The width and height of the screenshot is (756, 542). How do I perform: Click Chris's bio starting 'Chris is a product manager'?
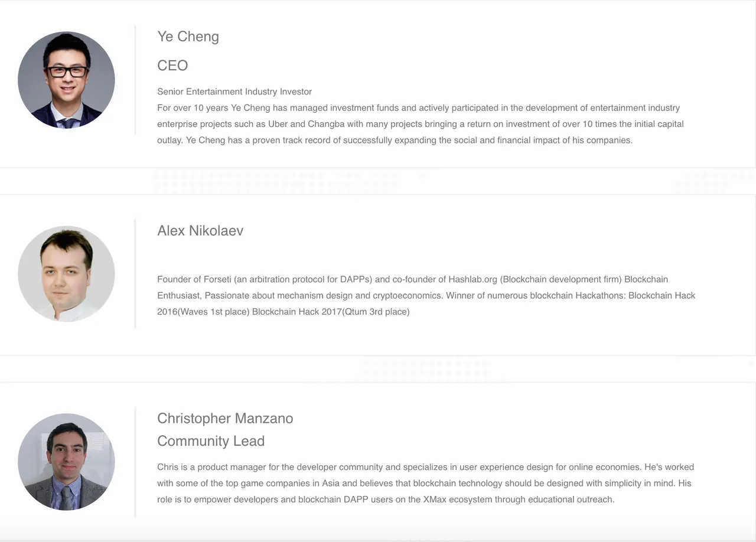[425, 483]
